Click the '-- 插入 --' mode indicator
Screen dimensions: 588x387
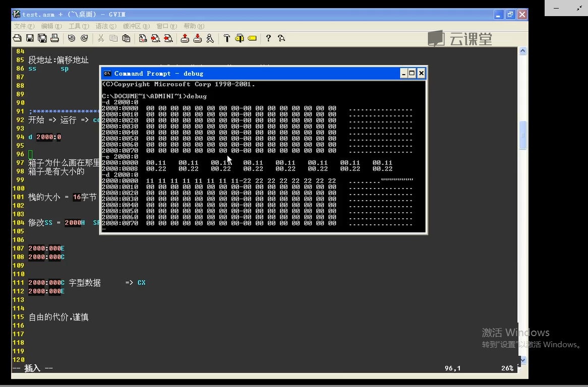33,368
